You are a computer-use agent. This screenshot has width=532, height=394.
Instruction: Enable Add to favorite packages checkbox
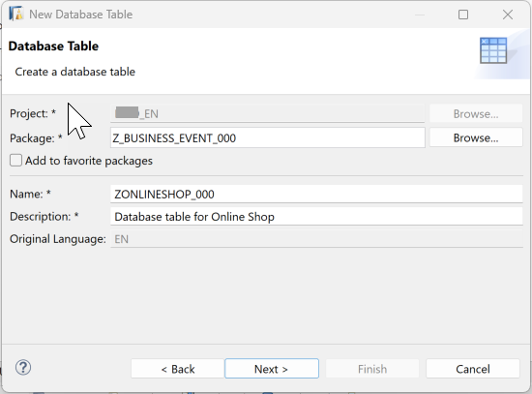[15, 161]
